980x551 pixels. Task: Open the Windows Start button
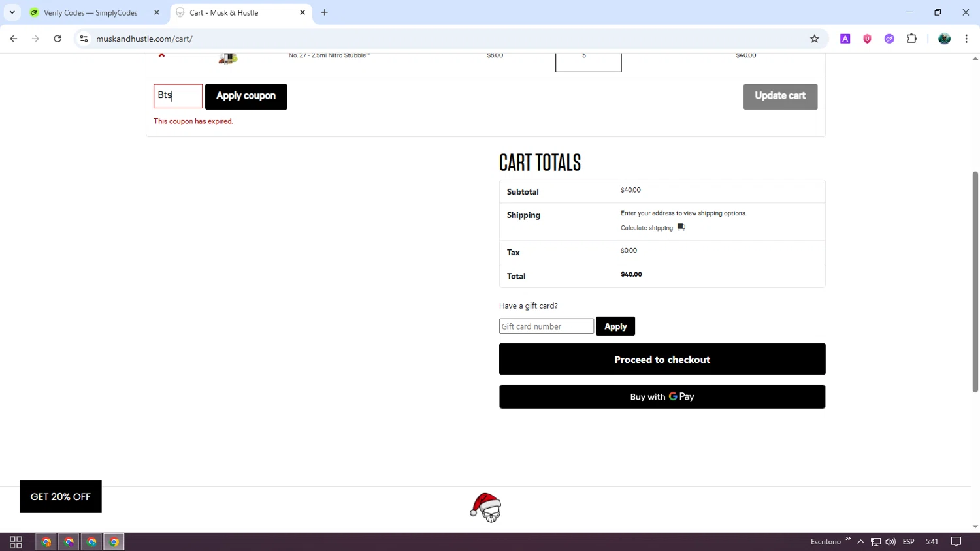[x=16, y=542]
